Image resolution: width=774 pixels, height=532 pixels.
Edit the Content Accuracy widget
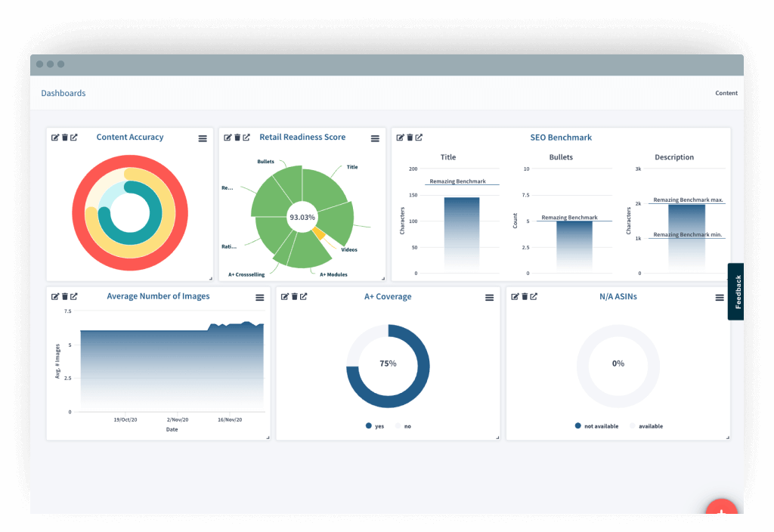pyautogui.click(x=54, y=138)
